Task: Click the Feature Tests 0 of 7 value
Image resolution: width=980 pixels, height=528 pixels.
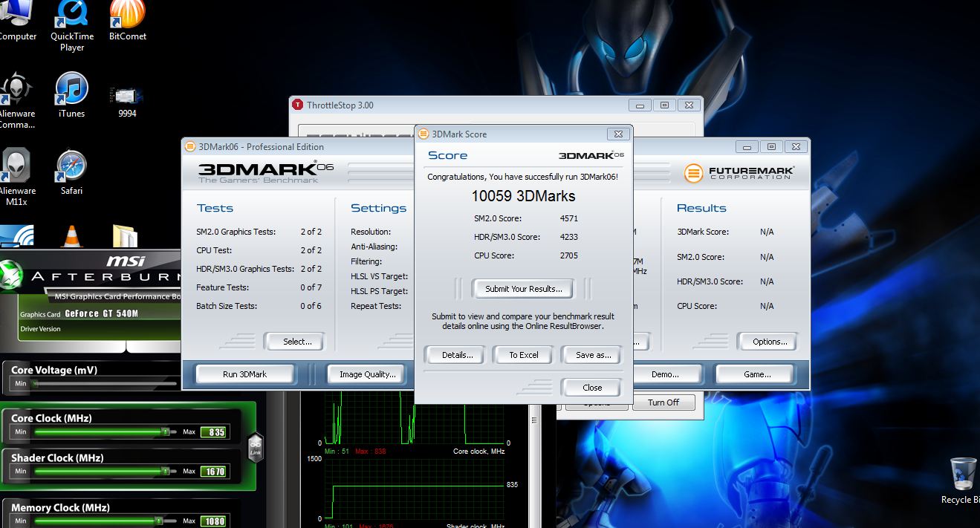Action: (x=311, y=287)
